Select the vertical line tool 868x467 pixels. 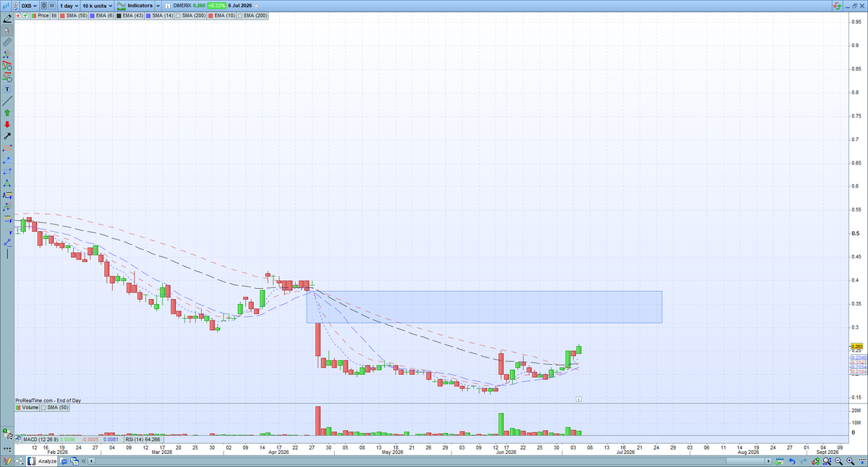tap(7, 253)
